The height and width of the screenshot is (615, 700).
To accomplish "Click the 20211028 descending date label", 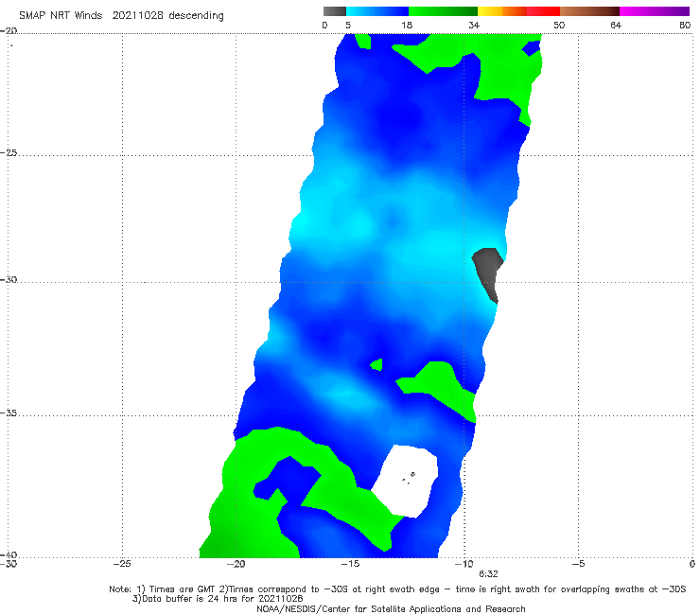I will 167,16.
